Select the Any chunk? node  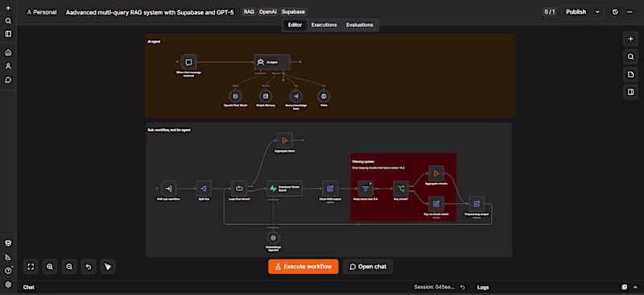pos(400,189)
